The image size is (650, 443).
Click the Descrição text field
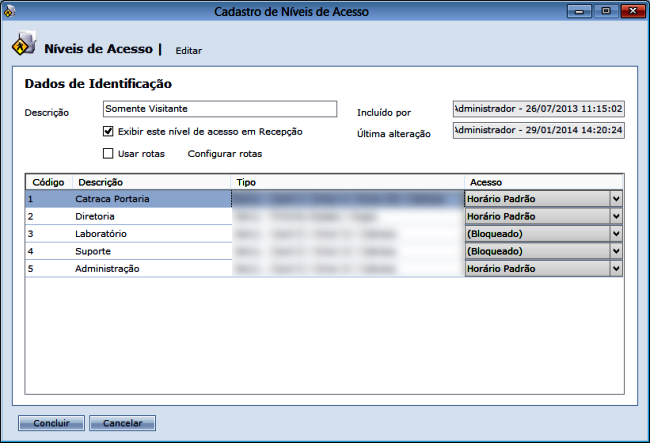[220, 109]
